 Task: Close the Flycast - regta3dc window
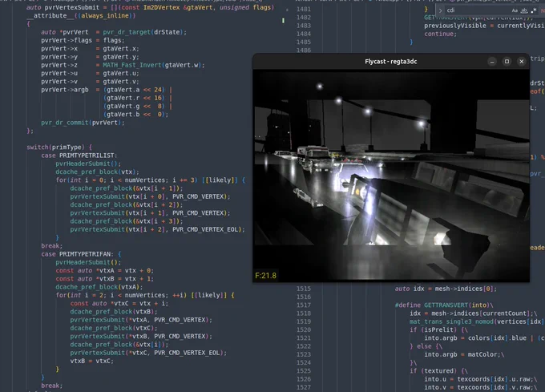(x=522, y=62)
